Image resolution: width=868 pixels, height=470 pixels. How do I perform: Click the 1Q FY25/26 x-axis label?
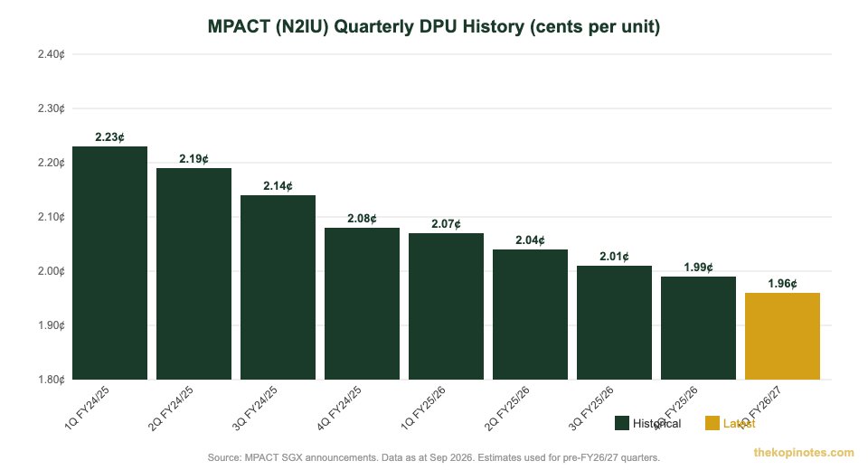tap(423, 409)
